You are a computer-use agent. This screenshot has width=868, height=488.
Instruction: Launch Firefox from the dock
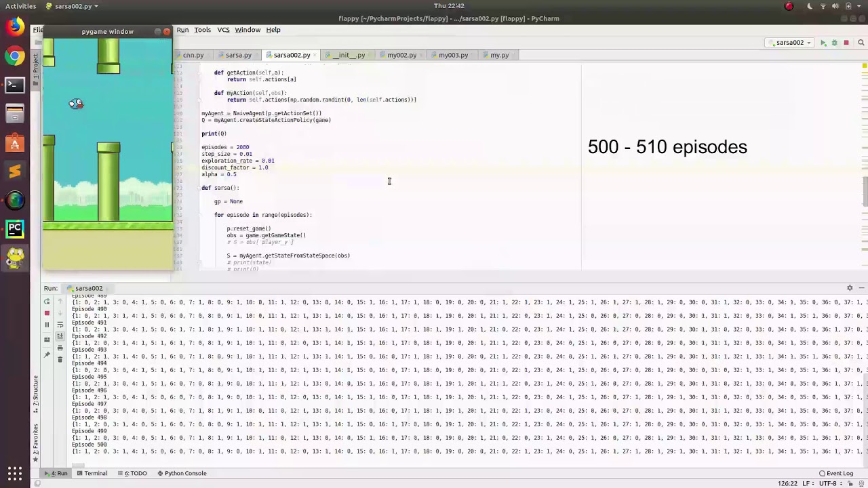coord(15,27)
